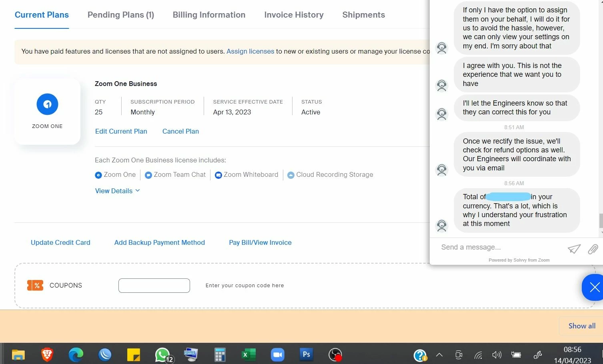Follow the Assign licenses link
The height and width of the screenshot is (364, 603).
[x=250, y=51]
